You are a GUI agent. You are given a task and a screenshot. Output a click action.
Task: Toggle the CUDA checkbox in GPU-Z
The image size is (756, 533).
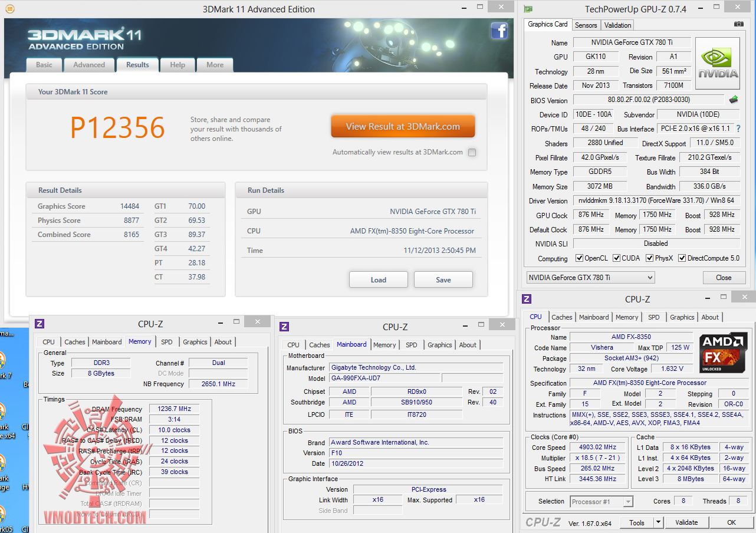coord(616,258)
